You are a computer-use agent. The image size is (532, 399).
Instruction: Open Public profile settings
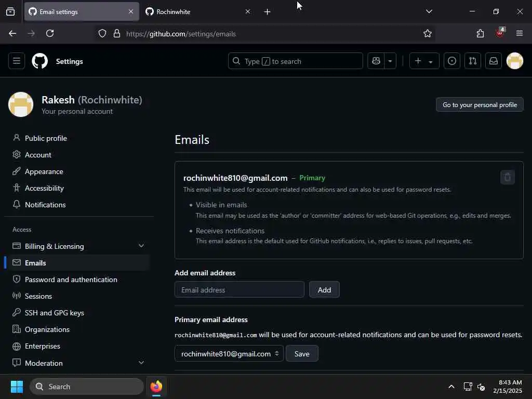(x=46, y=138)
